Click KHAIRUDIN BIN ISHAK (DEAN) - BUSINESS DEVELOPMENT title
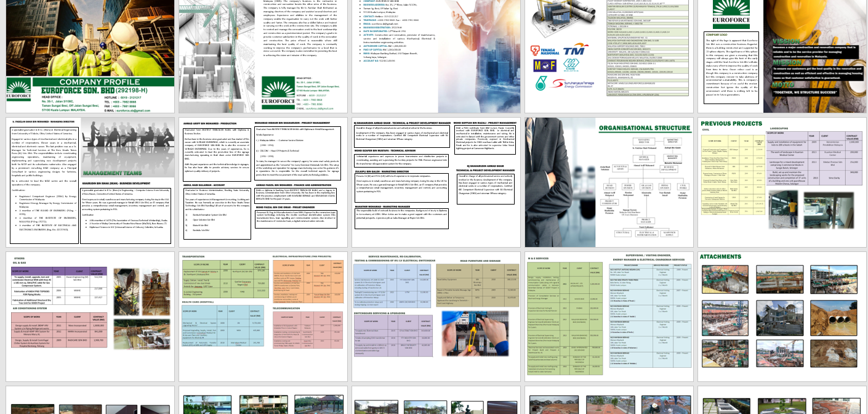Image resolution: width=868 pixels, height=414 pixels. (x=116, y=184)
